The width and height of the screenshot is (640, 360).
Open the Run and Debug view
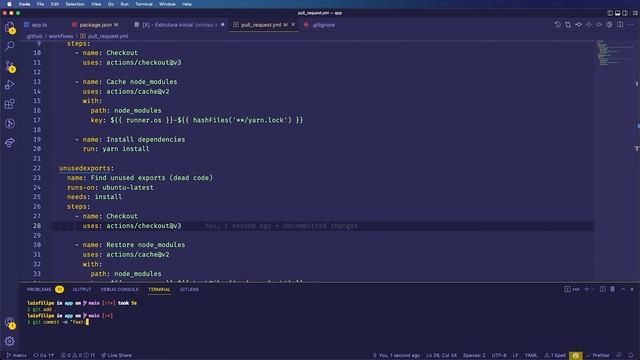click(x=10, y=84)
